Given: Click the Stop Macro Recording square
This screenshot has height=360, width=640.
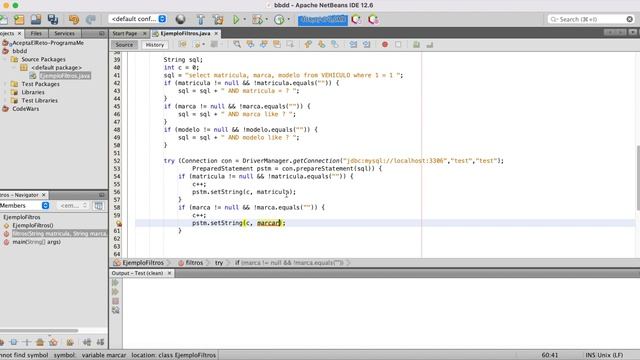Looking at the screenshot, I should tap(398, 44).
